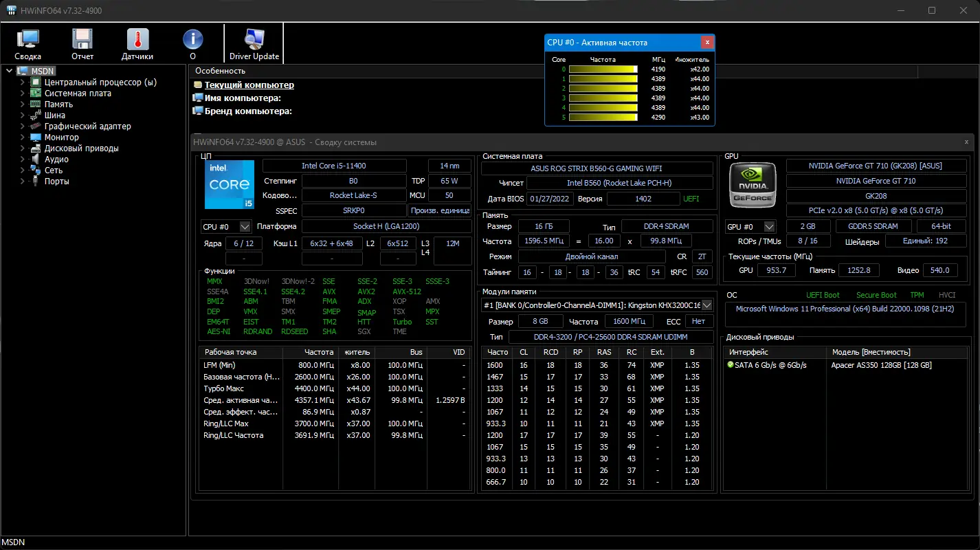This screenshot has width=980, height=550.
Task: Click the Модель [Вместимость] column header
Action: pyautogui.click(x=896, y=352)
